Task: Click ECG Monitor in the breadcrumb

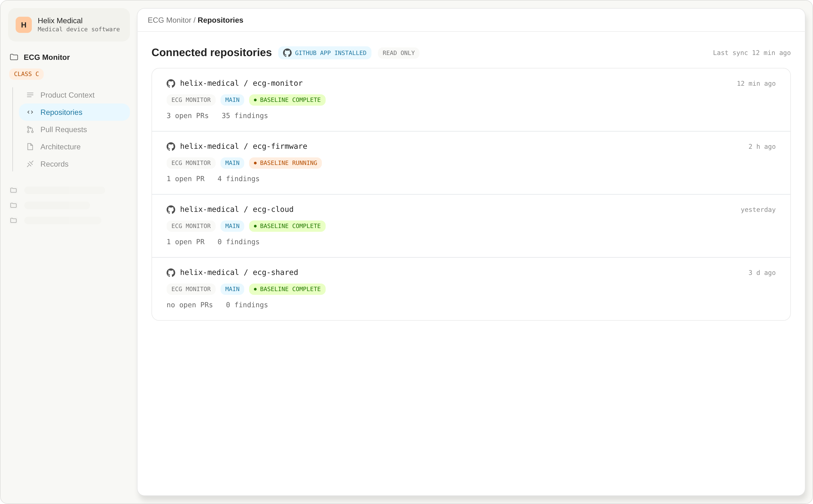Action: click(169, 20)
